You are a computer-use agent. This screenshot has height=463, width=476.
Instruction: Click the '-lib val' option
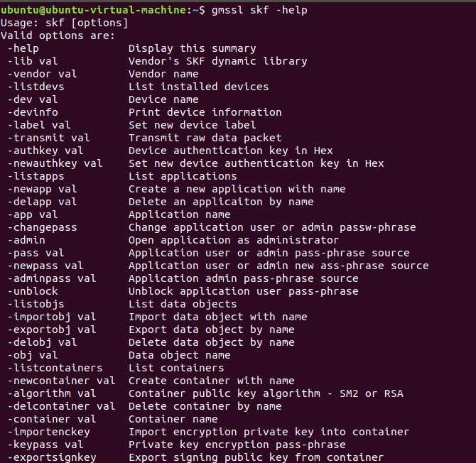(x=33, y=61)
